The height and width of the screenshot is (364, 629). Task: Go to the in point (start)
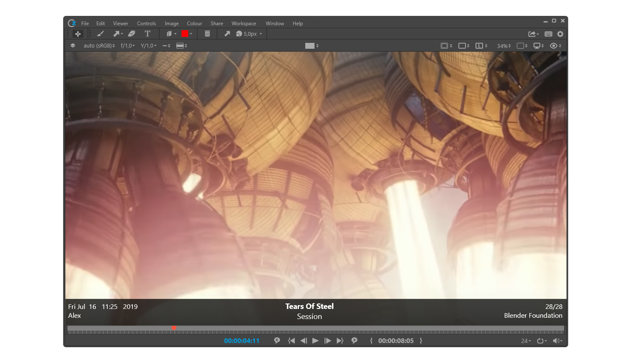291,341
